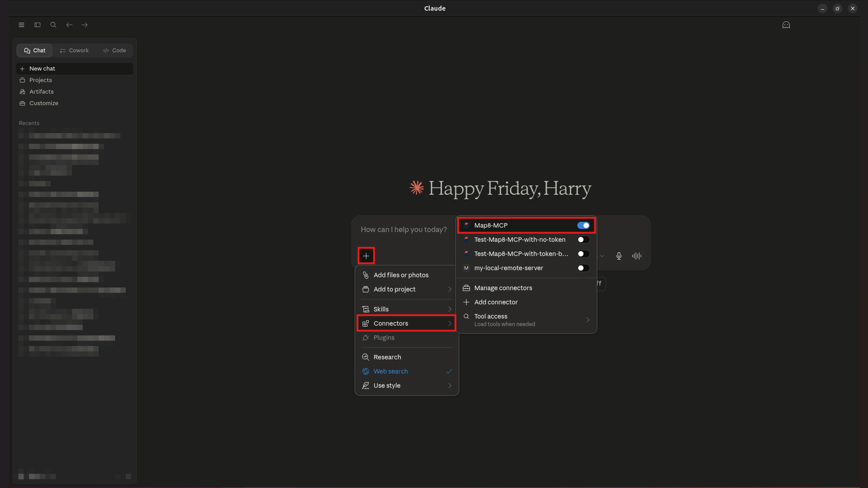The image size is (868, 488).
Task: Click the Manage connectors briefcase icon
Action: pyautogui.click(x=466, y=288)
